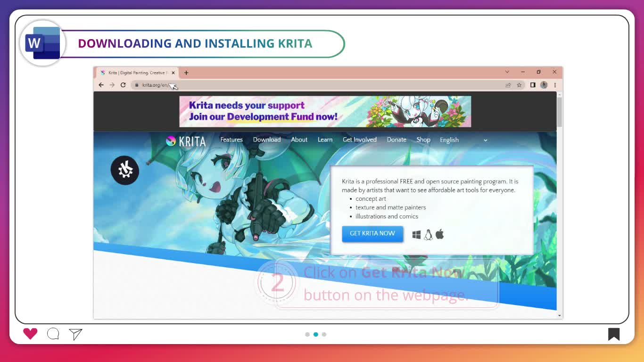Click the third carousel dot
The width and height of the screenshot is (644, 362).
(x=324, y=334)
